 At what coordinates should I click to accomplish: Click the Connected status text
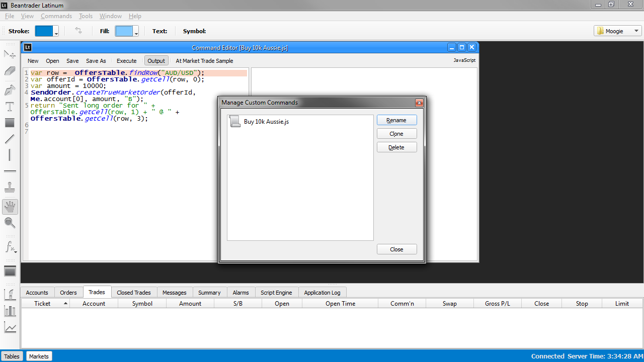547,356
